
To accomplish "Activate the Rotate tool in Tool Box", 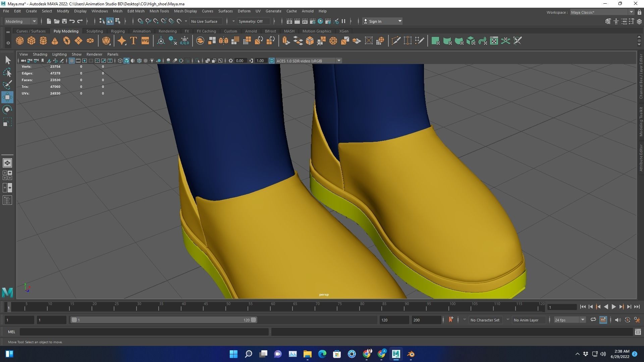I will tap(7, 110).
